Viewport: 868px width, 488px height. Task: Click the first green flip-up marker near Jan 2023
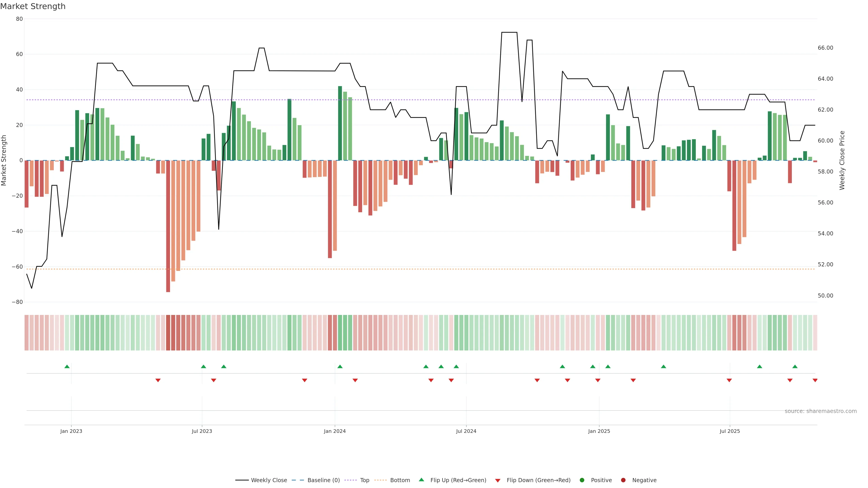click(67, 366)
